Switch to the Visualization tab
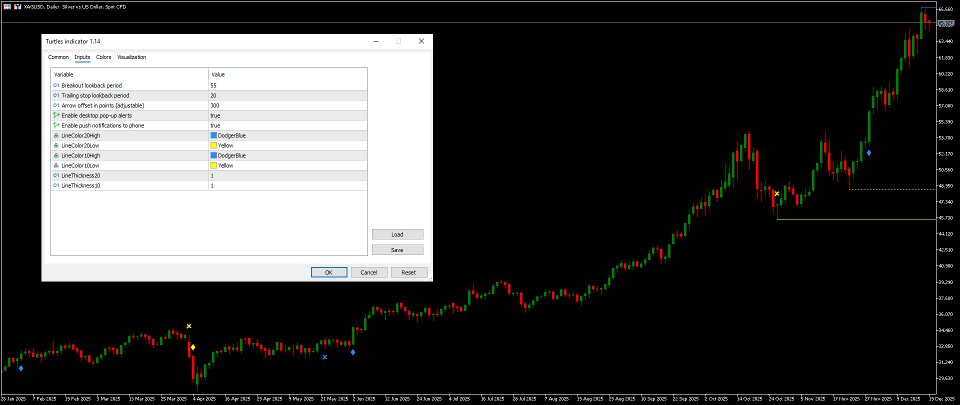 [132, 57]
